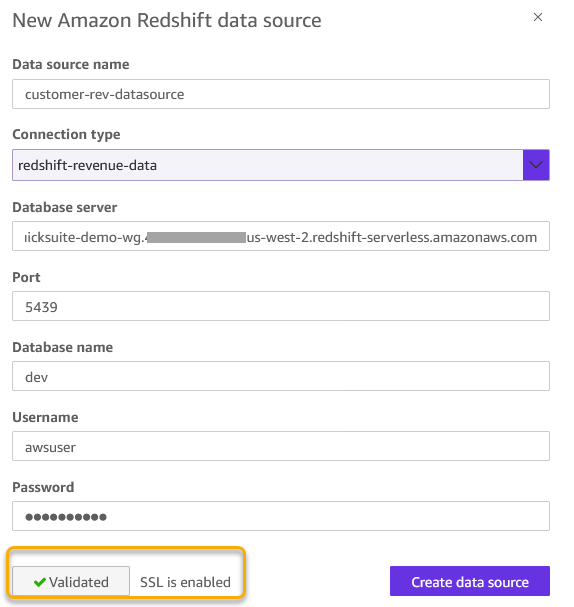Image resolution: width=574 pixels, height=607 pixels.
Task: Click the Connection type label
Action: (x=66, y=134)
